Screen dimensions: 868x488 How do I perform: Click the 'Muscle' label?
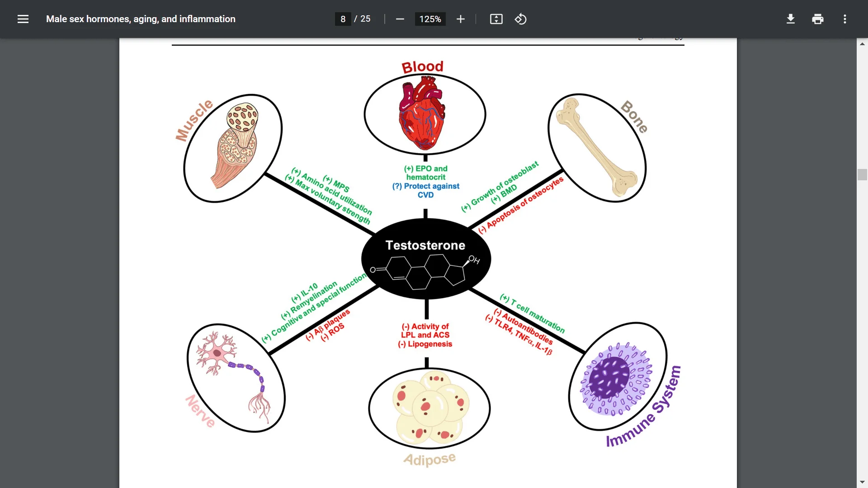point(194,120)
